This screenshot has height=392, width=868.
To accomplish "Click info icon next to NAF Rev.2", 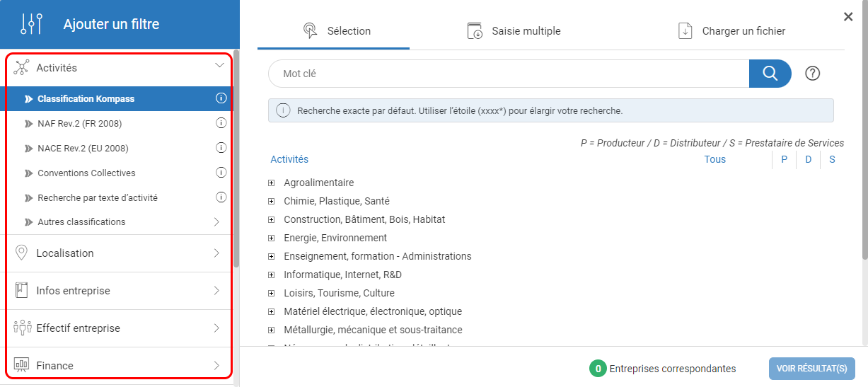I will coord(221,123).
